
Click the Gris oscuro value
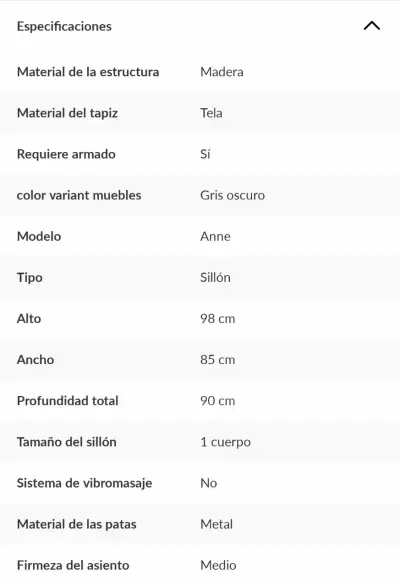click(232, 195)
